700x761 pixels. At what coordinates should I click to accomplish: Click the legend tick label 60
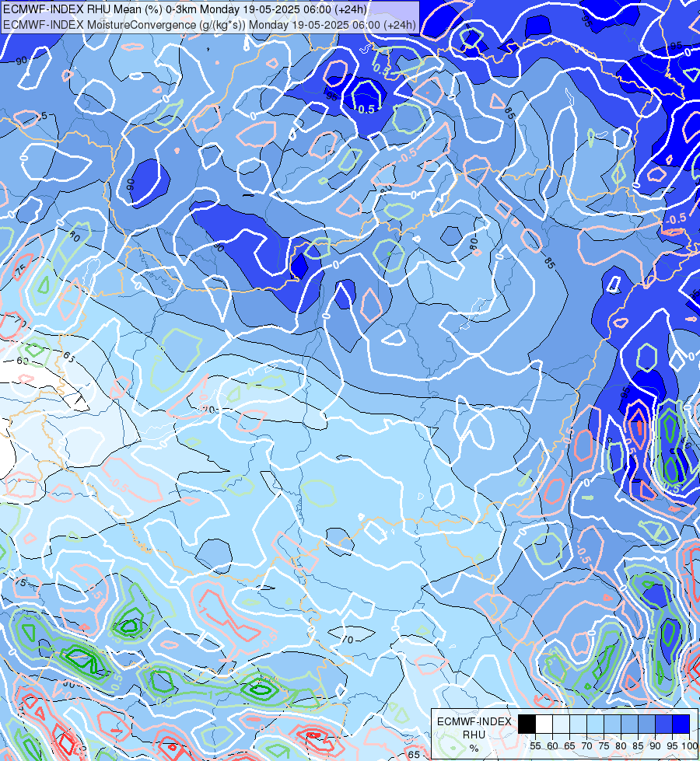(x=552, y=746)
